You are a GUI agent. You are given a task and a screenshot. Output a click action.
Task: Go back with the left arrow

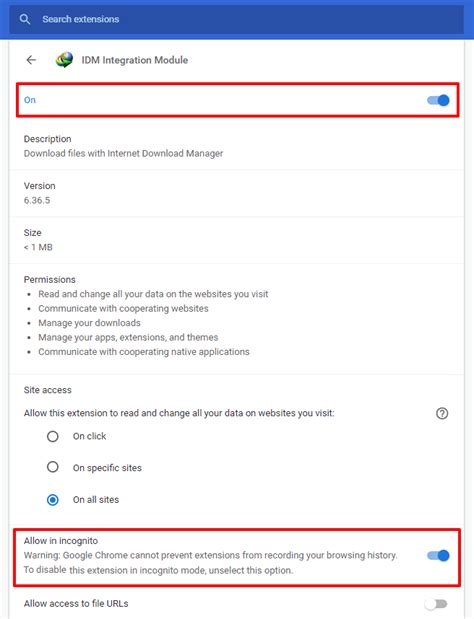(31, 60)
